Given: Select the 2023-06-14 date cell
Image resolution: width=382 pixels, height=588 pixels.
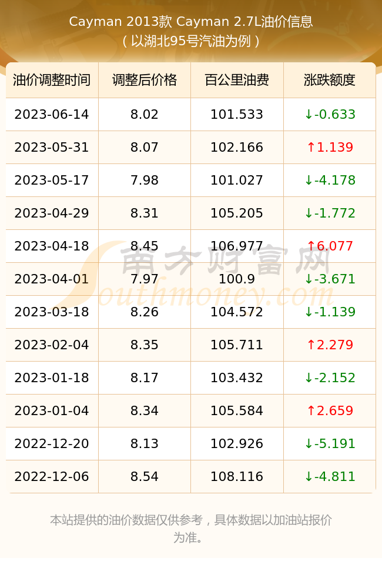Looking at the screenshot, I should 52,115.
